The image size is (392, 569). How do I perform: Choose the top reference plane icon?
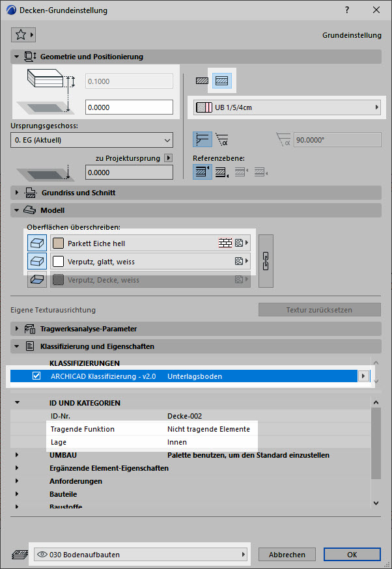point(203,172)
